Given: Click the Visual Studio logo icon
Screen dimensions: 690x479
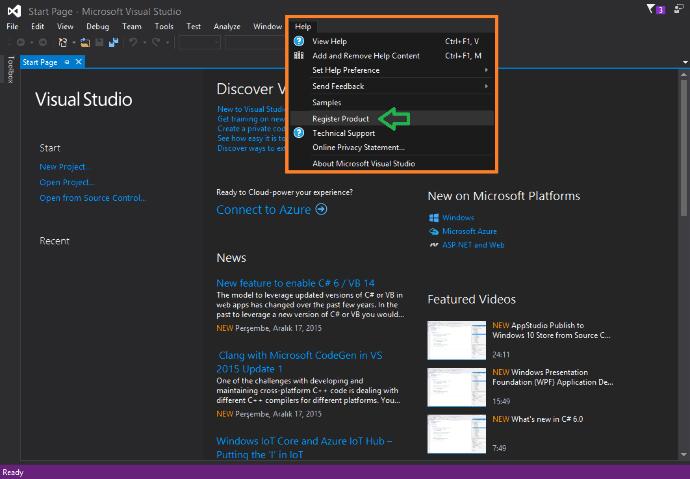Looking at the screenshot, I should (14, 11).
